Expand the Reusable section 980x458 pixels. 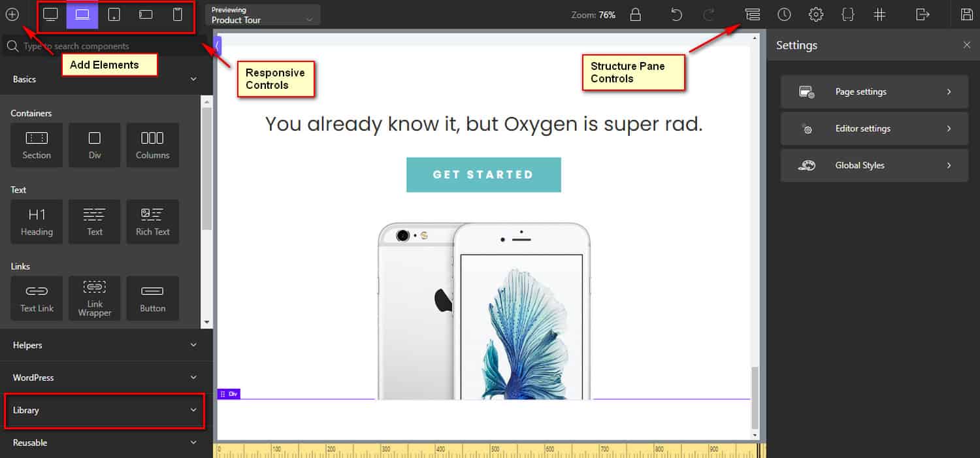(x=105, y=443)
